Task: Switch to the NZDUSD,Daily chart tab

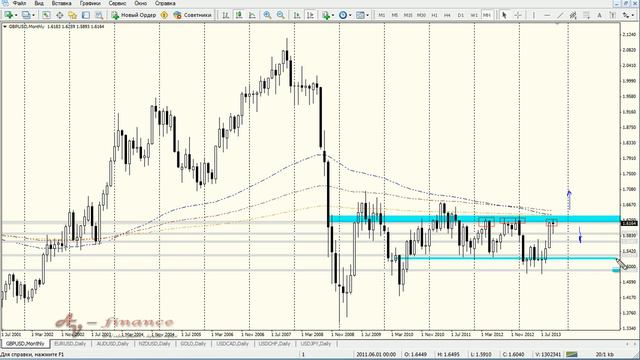Action: [x=154, y=344]
